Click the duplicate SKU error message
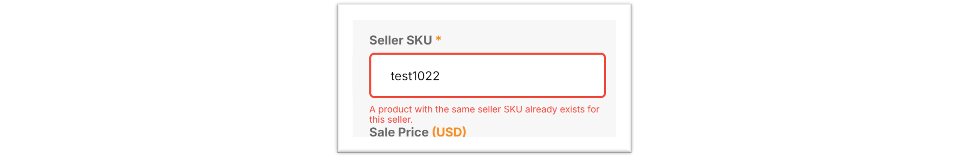 point(483,114)
